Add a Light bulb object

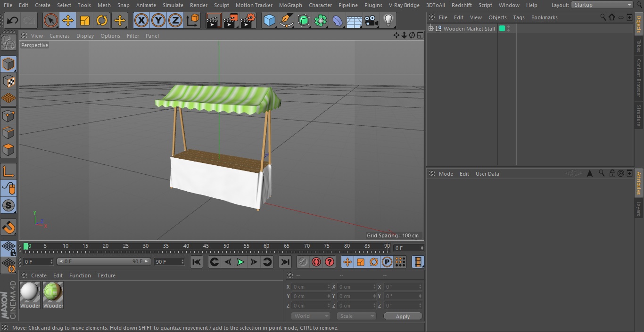click(x=388, y=20)
